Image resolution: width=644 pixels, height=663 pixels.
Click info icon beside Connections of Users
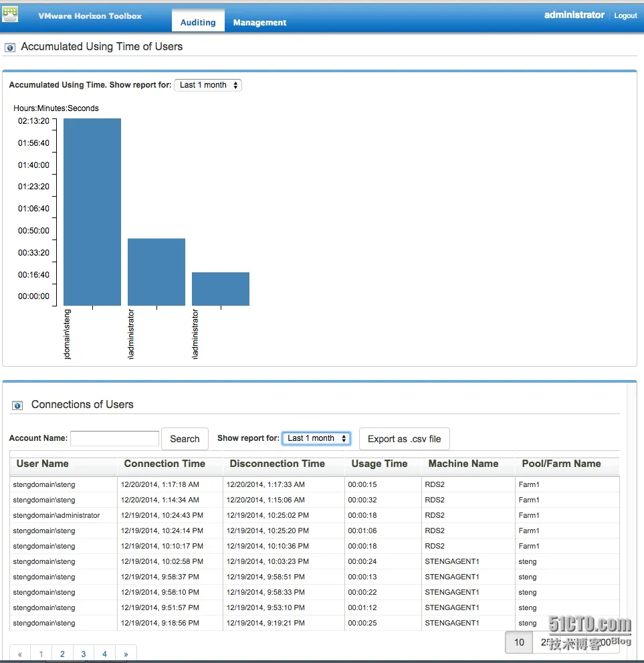(x=17, y=405)
